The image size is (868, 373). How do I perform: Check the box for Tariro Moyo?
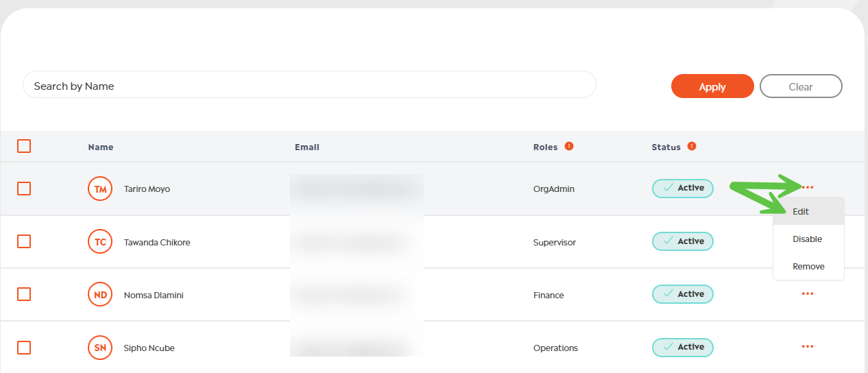tap(24, 189)
